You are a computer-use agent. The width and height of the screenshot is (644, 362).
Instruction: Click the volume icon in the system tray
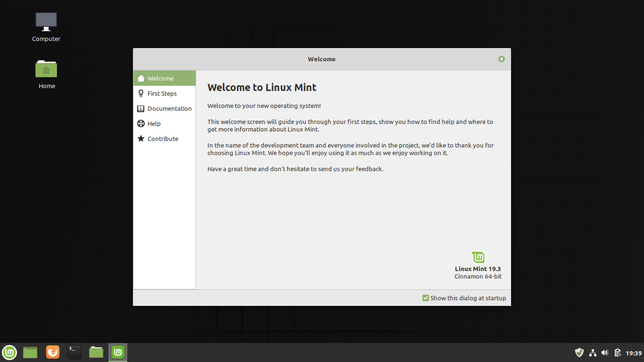(605, 352)
